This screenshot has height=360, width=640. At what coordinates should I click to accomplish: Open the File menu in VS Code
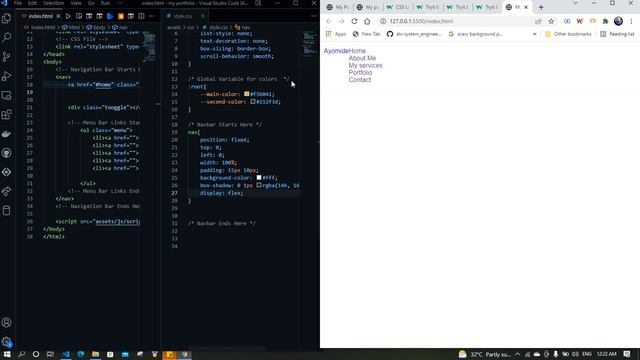click(18, 3)
